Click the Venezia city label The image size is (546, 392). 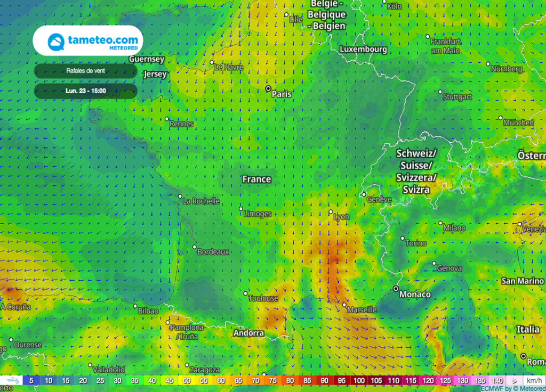click(534, 229)
